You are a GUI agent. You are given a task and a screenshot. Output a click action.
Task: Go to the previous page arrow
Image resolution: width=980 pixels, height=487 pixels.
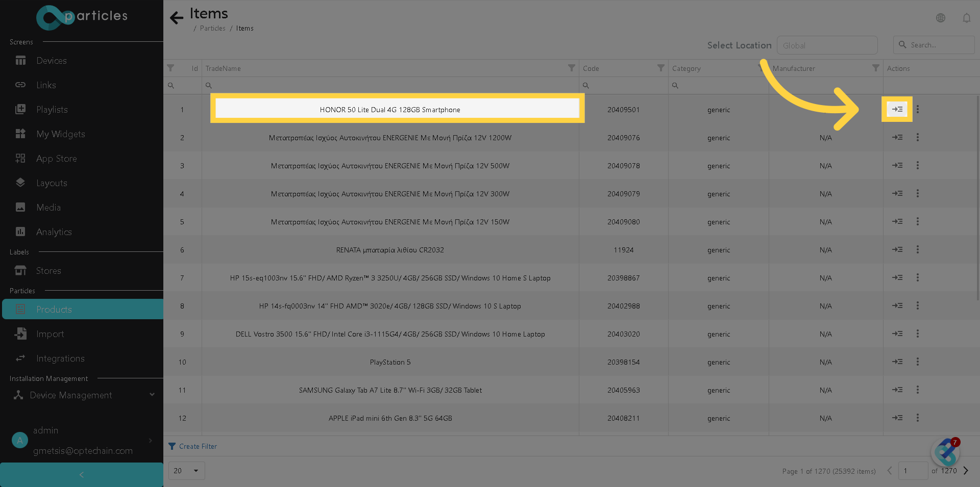click(890, 471)
